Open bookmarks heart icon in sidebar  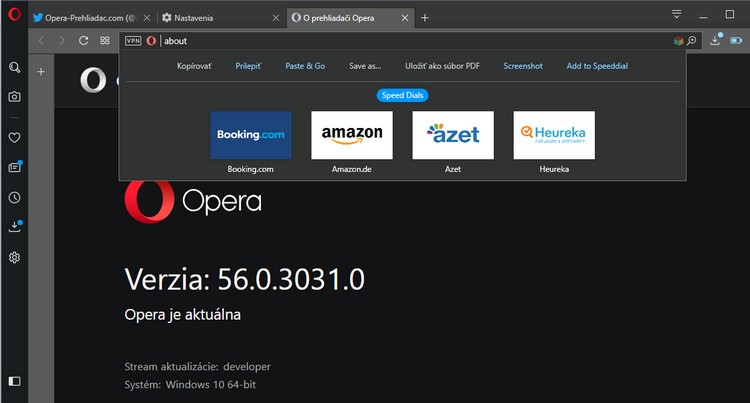(x=14, y=138)
